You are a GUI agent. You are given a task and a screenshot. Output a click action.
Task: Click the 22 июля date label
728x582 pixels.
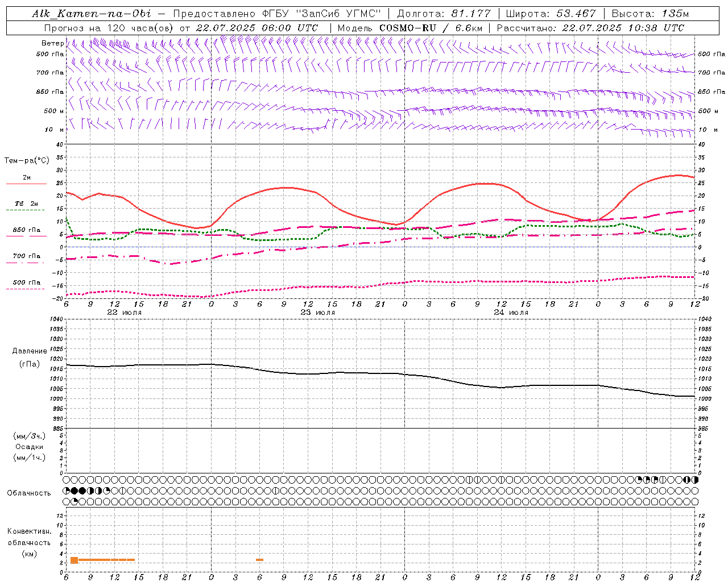click(125, 313)
